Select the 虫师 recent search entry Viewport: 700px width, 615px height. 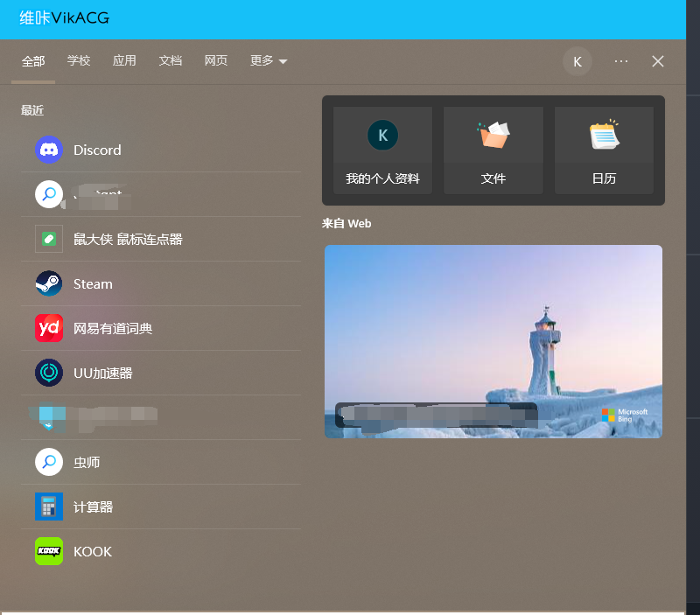[x=87, y=463]
